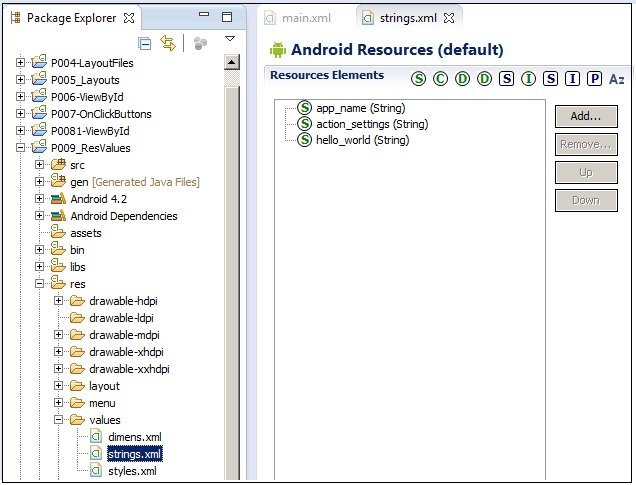This screenshot has height=485, width=636.
Task: Select the assets folder
Action: (x=86, y=233)
